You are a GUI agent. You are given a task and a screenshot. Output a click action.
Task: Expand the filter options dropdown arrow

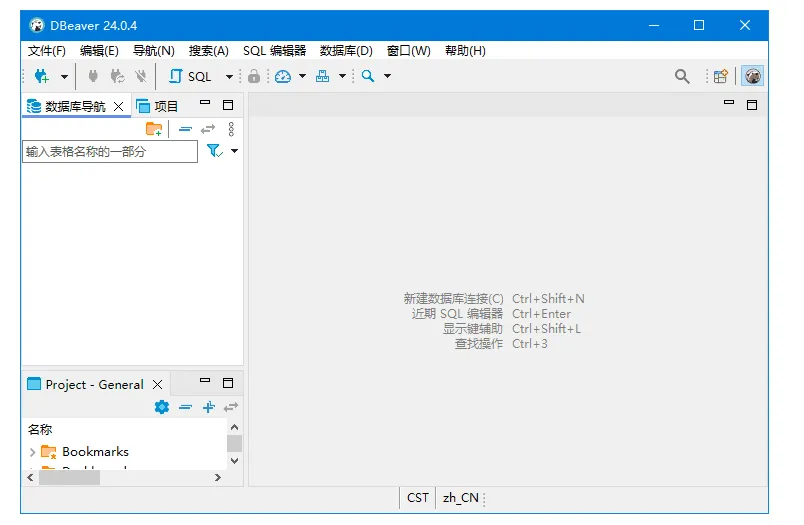[x=234, y=151]
